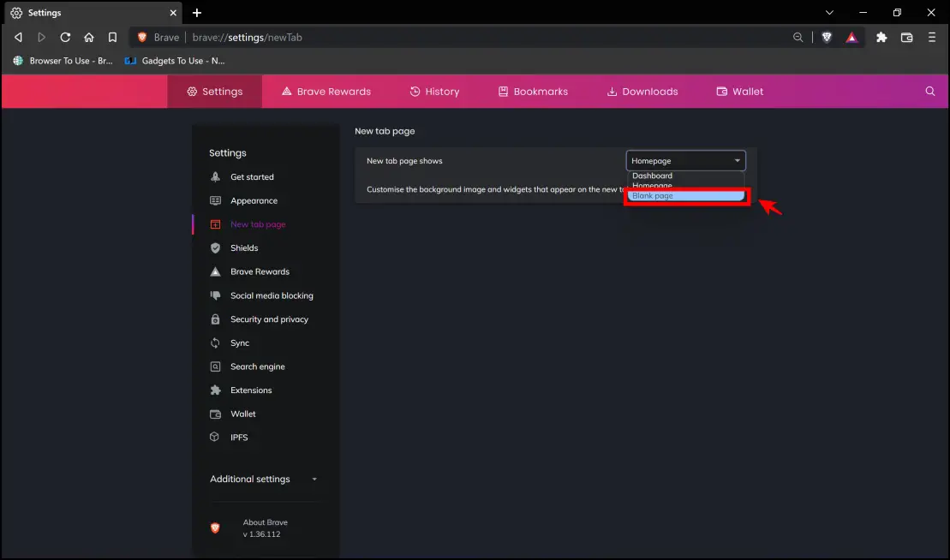Image resolution: width=950 pixels, height=560 pixels.
Task: Click the Extensions puzzle icon
Action: (881, 37)
